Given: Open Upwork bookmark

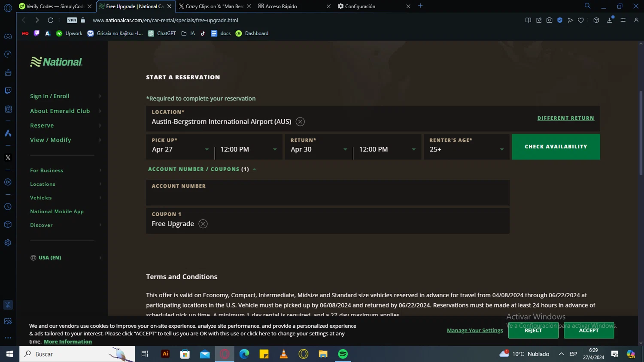Looking at the screenshot, I should tap(69, 33).
